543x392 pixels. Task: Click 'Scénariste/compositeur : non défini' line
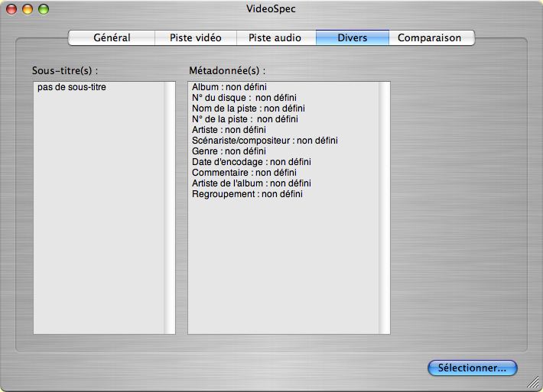tap(265, 141)
